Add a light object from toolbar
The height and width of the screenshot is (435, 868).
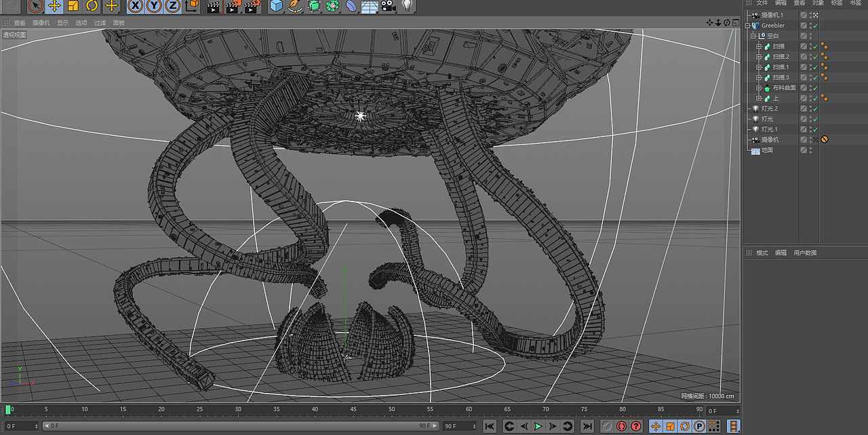tap(407, 6)
